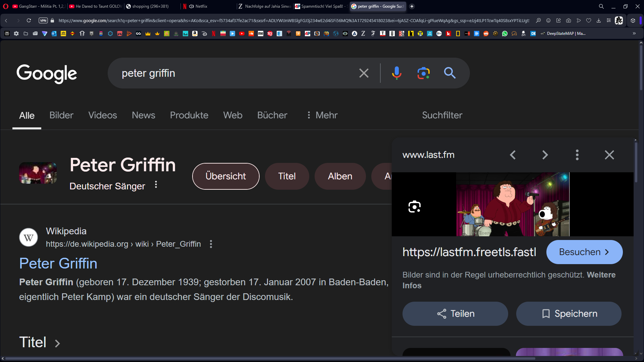This screenshot has height=362, width=644.
Task: Open a new tab with plus button
Action: (x=412, y=6)
